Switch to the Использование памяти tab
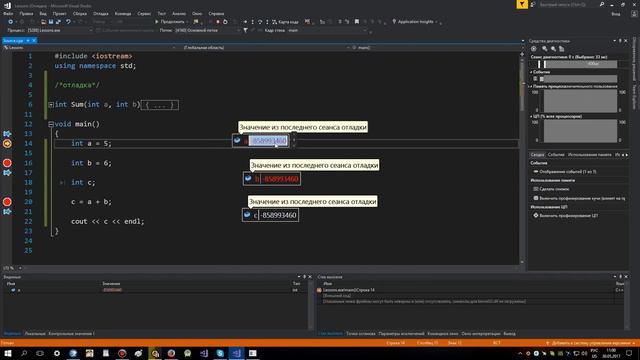This screenshot has width=640, height=360. tap(590, 155)
